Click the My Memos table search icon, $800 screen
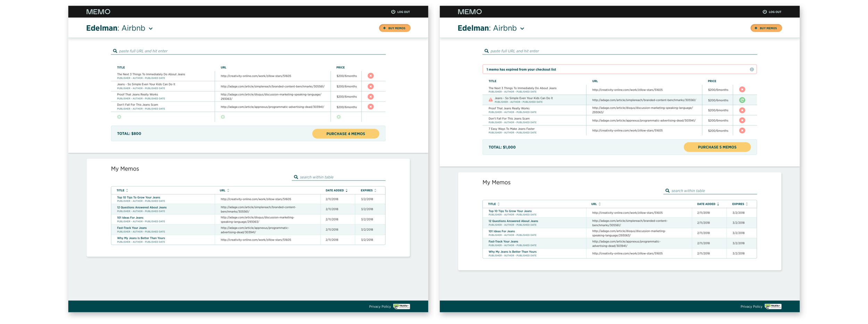The height and width of the screenshot is (324, 868). (x=296, y=177)
